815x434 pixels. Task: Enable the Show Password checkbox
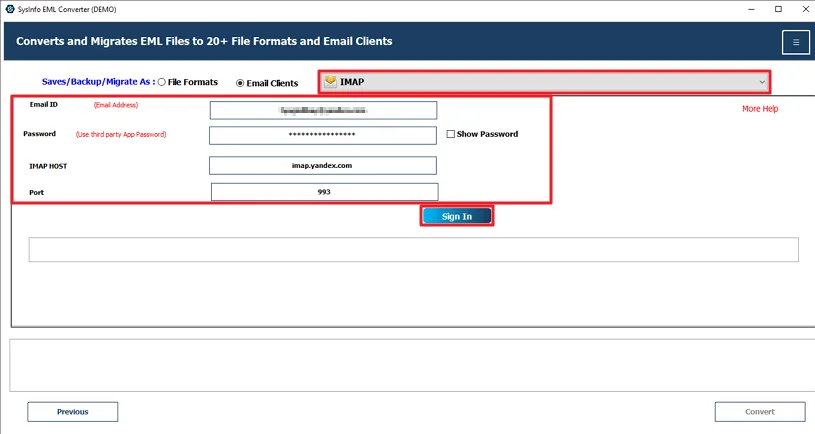(451, 134)
